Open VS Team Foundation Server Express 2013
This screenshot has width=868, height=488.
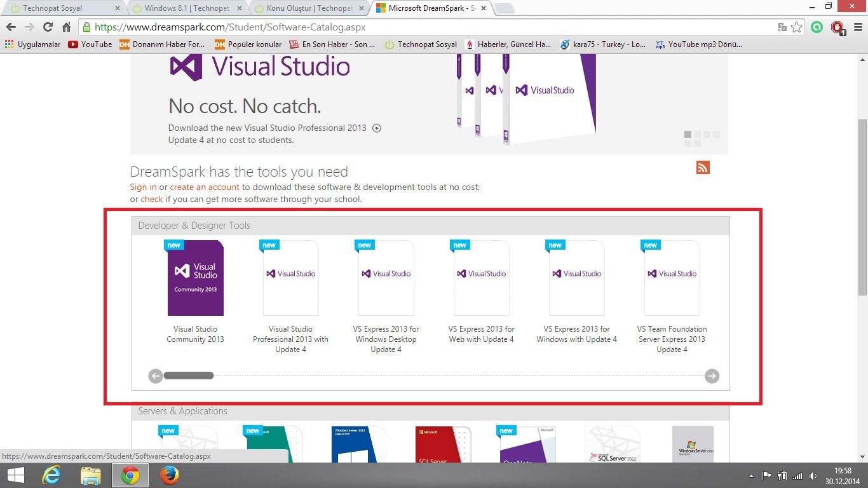point(672,297)
